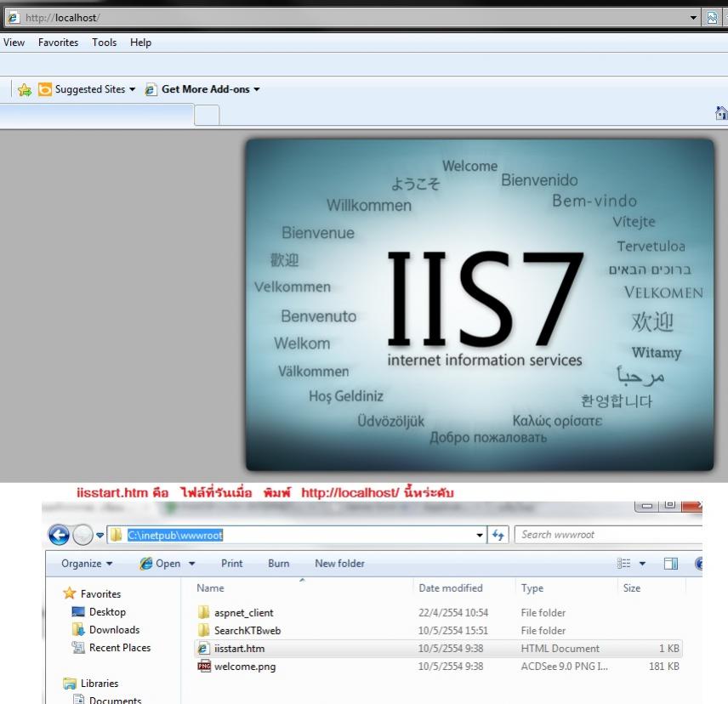
Task: Click the Back arrow in Explorer window
Action: tap(59, 535)
